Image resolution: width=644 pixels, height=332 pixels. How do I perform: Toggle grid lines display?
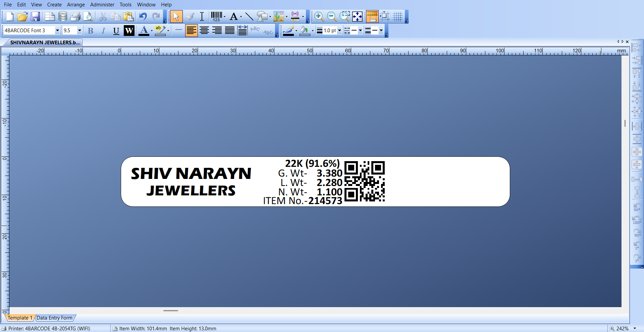coord(398,16)
